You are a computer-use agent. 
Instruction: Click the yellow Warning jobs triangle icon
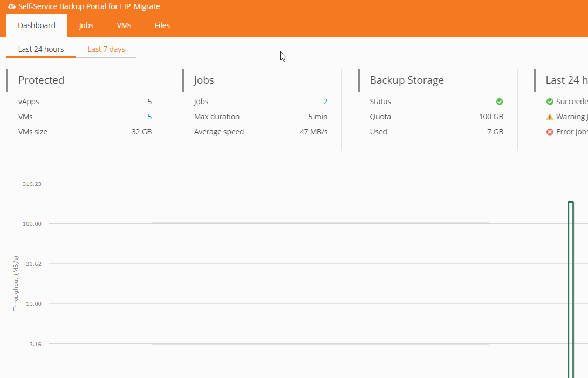550,117
